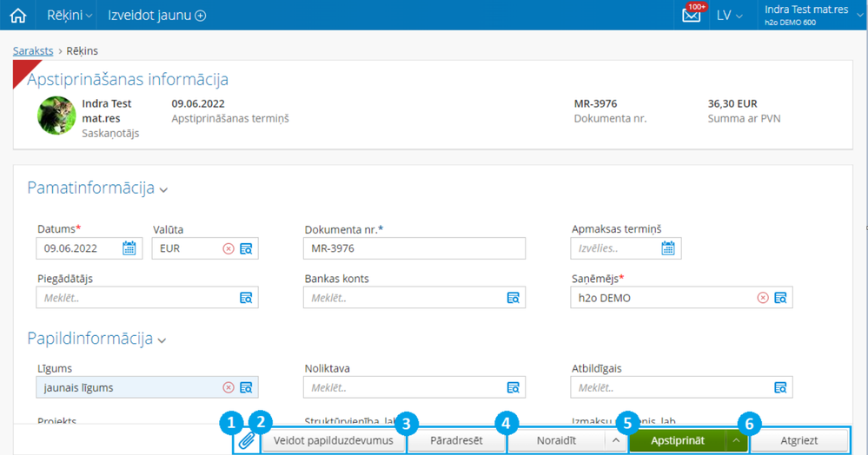Clear the Līgums jaunais līgums value
Screen dimensions: 868x455
click(228, 387)
